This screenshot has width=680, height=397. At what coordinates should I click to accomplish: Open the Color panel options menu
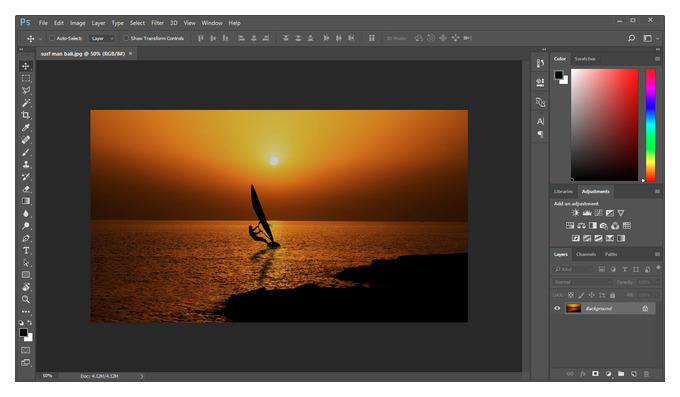(x=657, y=59)
